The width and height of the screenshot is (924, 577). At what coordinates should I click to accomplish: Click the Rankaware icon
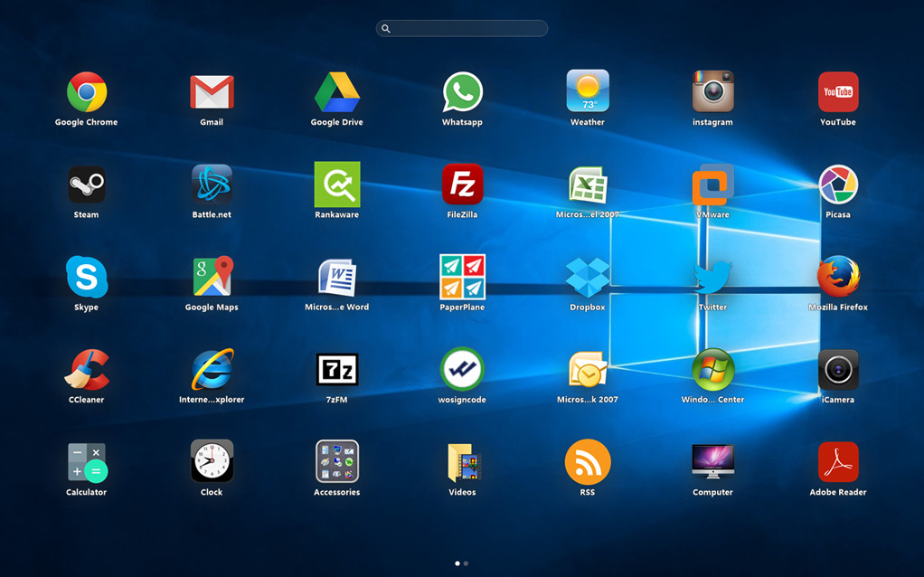coord(337,184)
